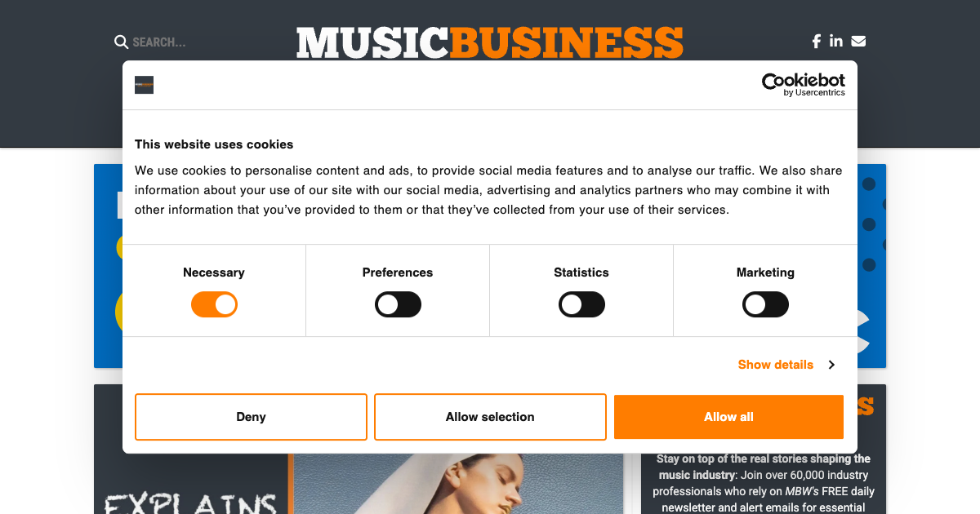The image size is (980, 514).
Task: Open the Facebook social icon
Action: [816, 40]
